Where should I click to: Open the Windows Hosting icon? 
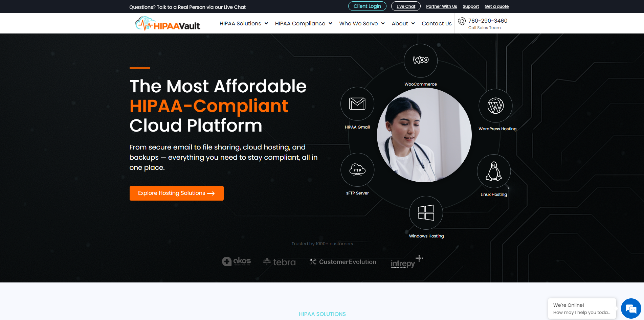tap(426, 213)
